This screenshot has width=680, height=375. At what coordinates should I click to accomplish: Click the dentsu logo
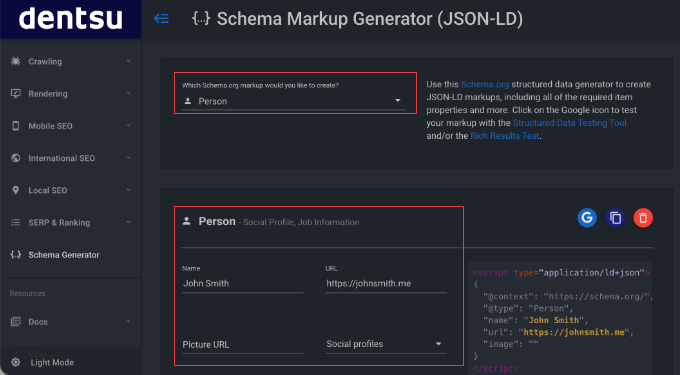70,19
